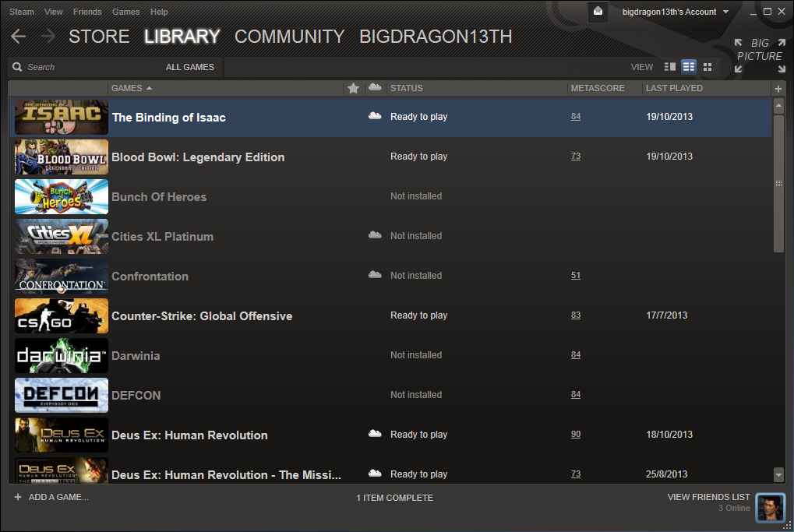Select Counter-Strike: Global Offensive thumbnail
Image resolution: width=794 pixels, height=532 pixels.
(62, 316)
